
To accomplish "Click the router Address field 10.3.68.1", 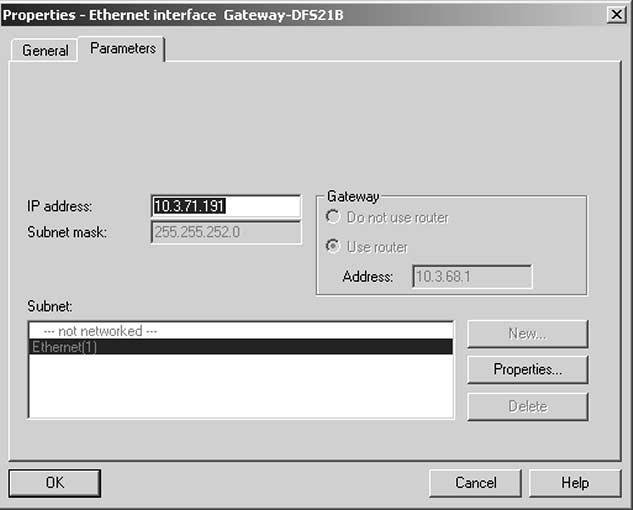I will coord(472,277).
